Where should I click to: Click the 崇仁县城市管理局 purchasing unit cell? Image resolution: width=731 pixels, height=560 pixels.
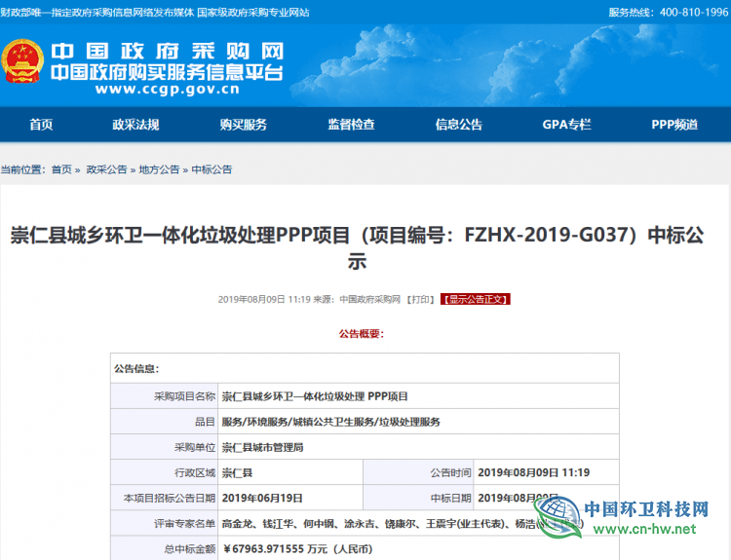point(263,448)
